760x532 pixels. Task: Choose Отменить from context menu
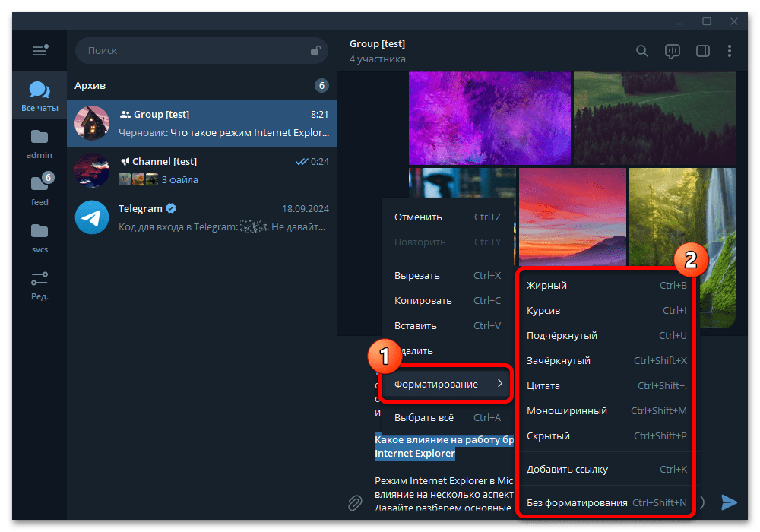(x=447, y=217)
